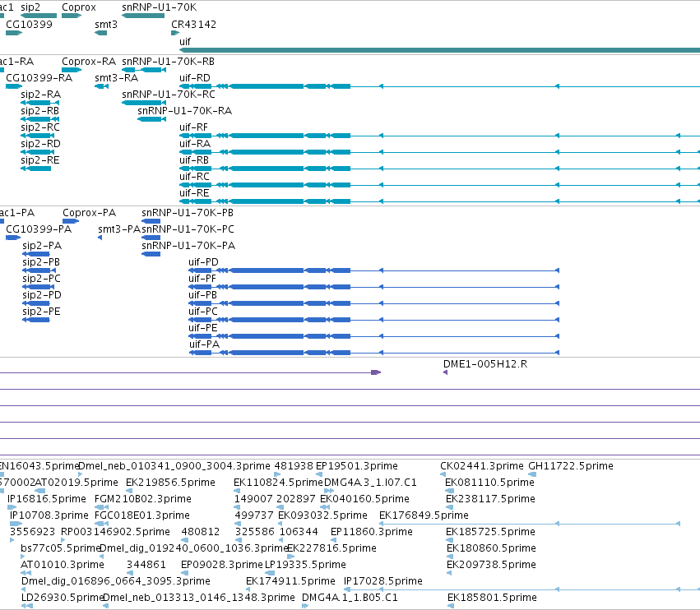700x610 pixels.
Task: Select EST EK174911.5prime label
Action: tap(290, 581)
